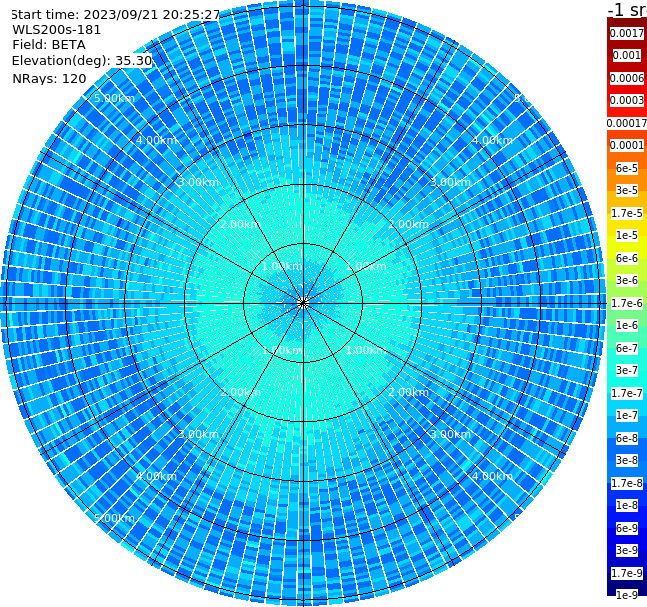Image resolution: width=647 pixels, height=607 pixels.
Task: Click the 6e-7 colorbar value
Action: pos(627,348)
